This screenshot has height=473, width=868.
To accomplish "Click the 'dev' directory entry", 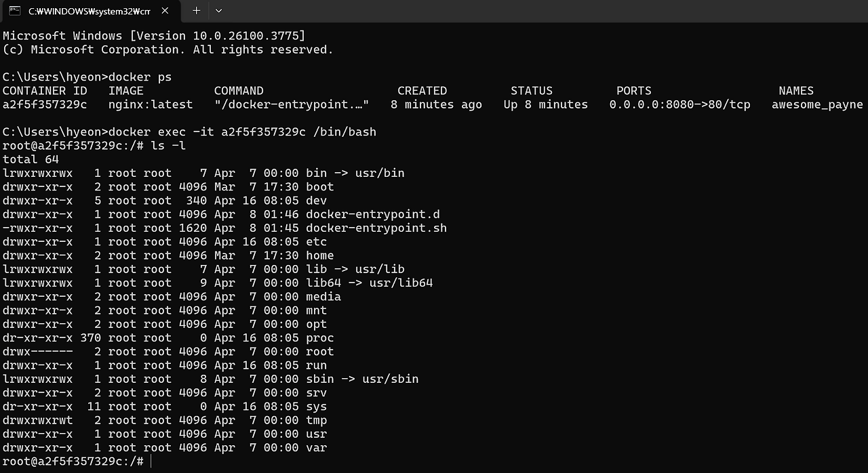I will 317,201.
